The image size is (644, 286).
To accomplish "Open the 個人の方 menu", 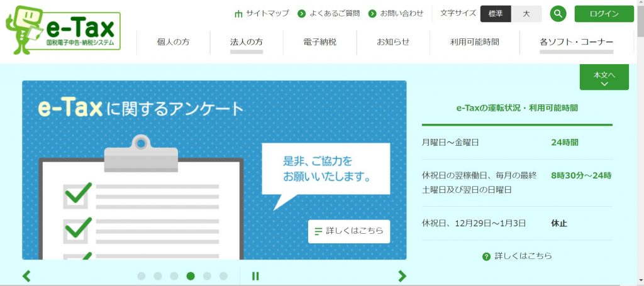I will tap(174, 42).
